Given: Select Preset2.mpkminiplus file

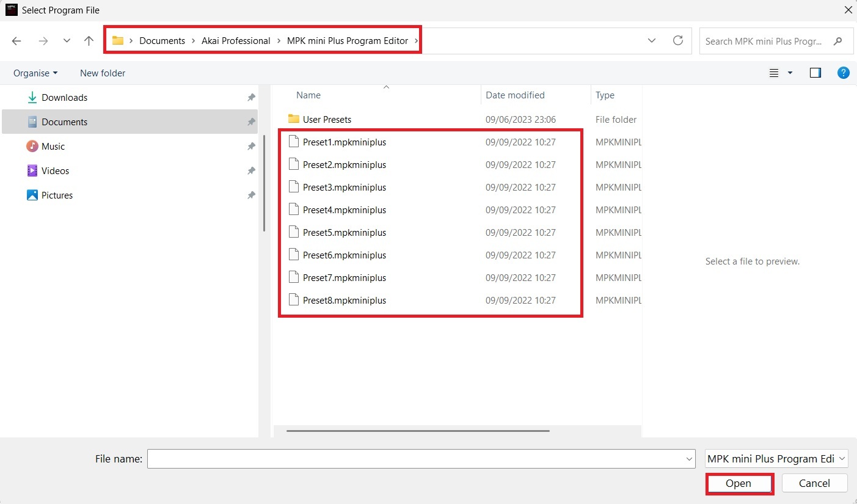Looking at the screenshot, I should 345,164.
